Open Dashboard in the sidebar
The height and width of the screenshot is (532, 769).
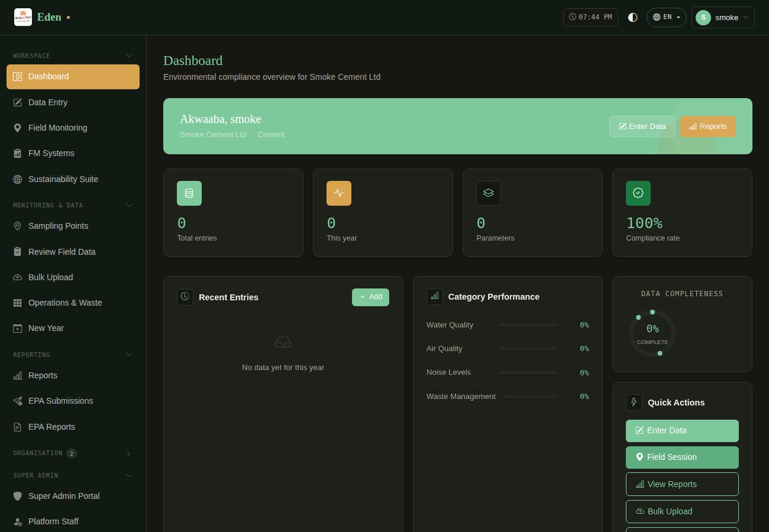(73, 77)
